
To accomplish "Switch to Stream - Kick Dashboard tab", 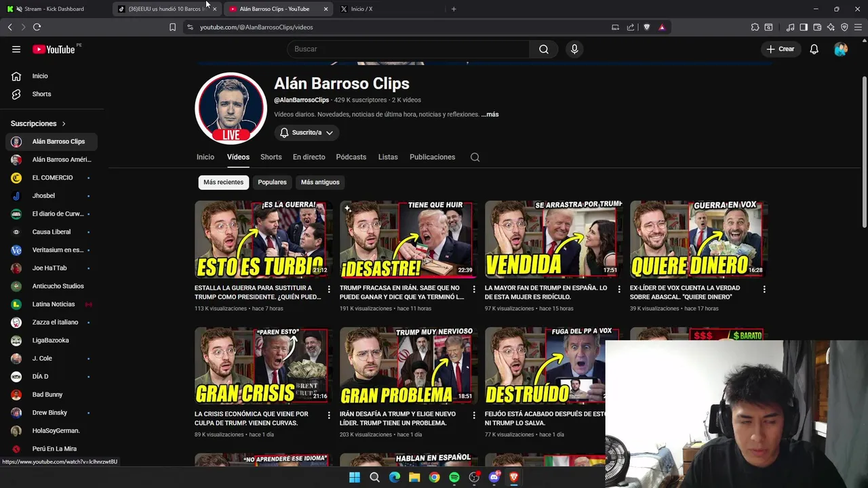I will click(54, 9).
